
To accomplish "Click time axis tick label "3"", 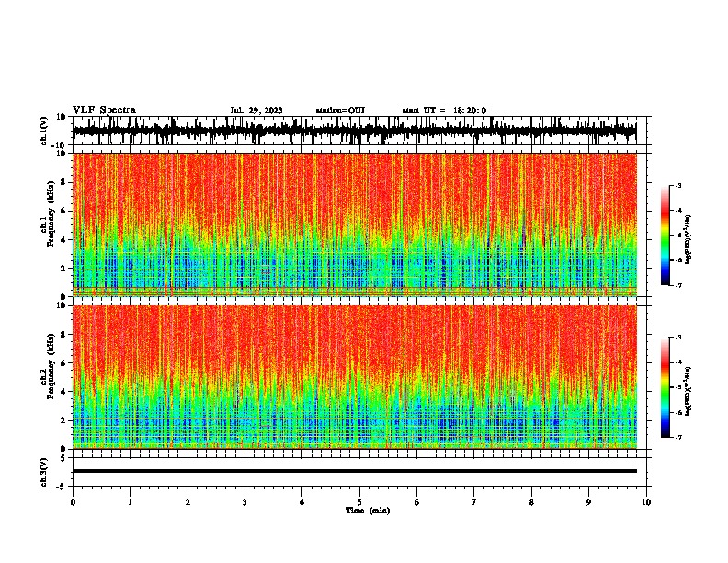I will tap(245, 502).
